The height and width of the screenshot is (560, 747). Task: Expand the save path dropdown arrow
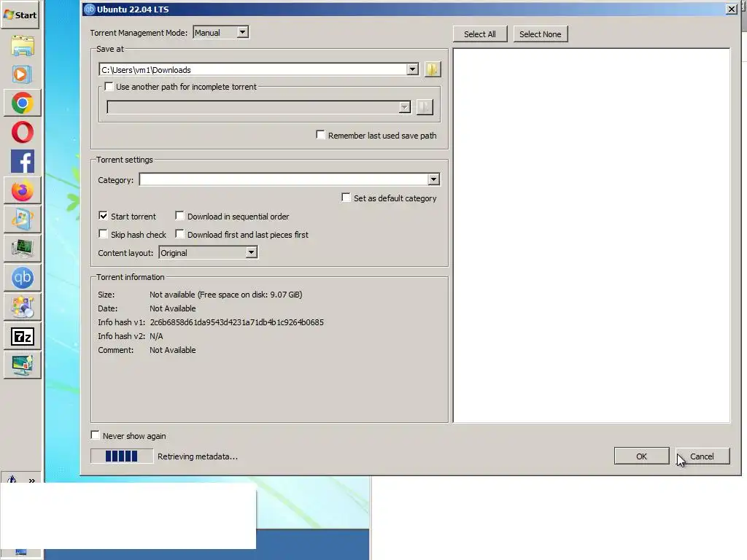pos(413,69)
